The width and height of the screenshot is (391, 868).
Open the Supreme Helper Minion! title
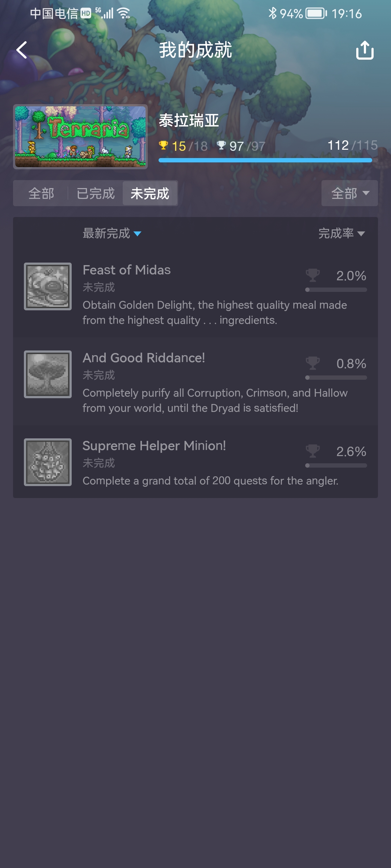154,446
